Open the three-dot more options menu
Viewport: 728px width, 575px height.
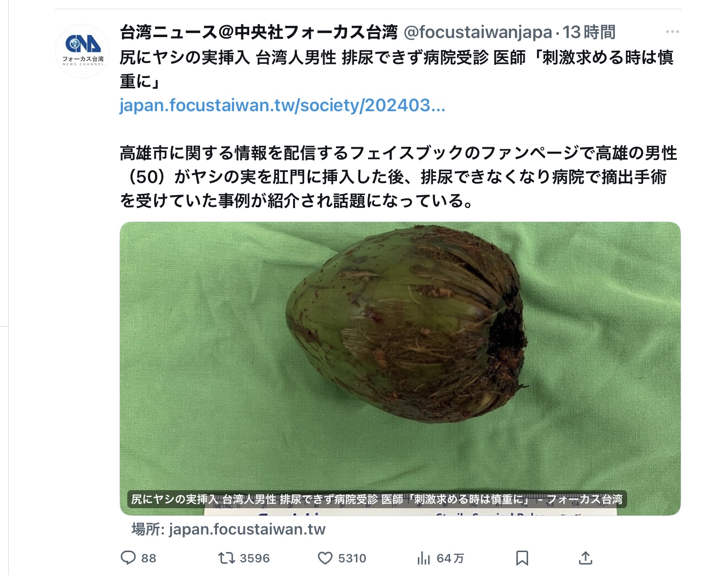point(672,32)
